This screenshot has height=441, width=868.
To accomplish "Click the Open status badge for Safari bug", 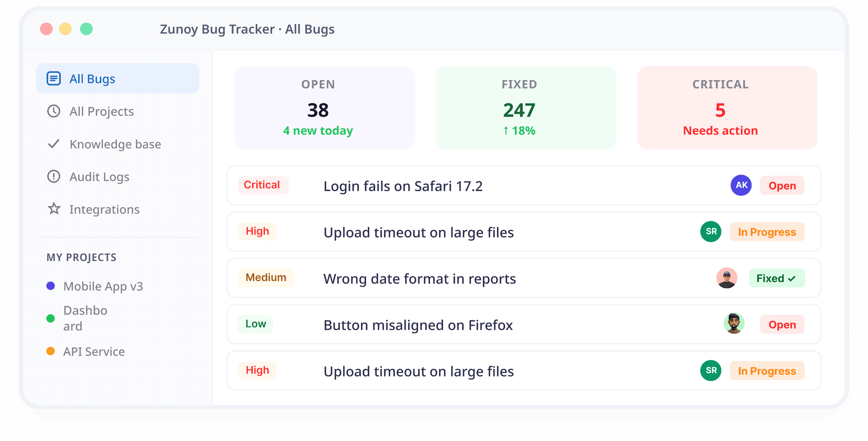I will coord(782,186).
